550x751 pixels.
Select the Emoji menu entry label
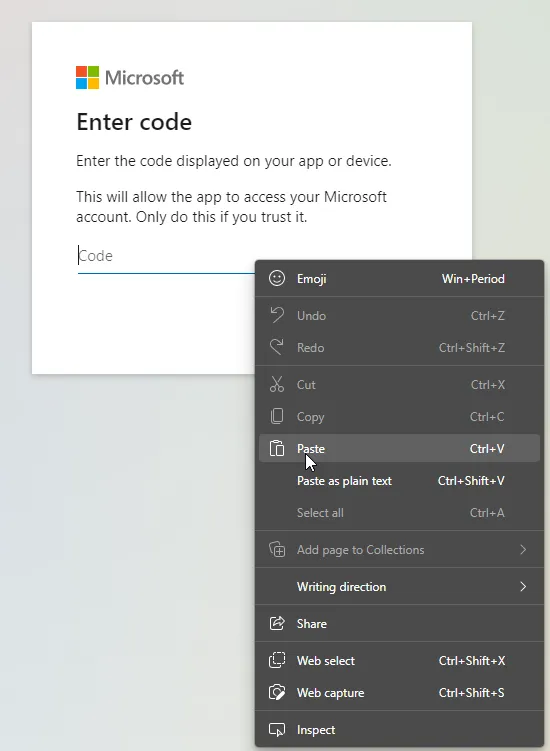pyautogui.click(x=311, y=279)
